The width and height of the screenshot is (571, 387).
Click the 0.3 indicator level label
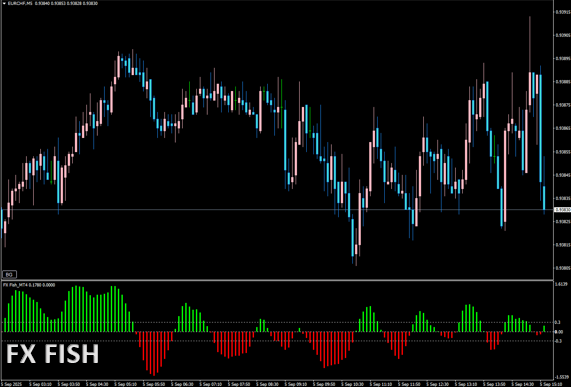point(558,322)
